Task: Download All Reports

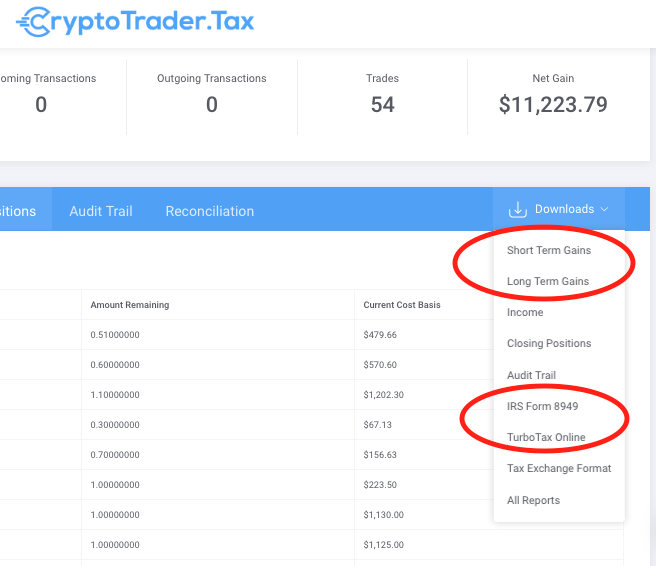Action: (x=533, y=500)
